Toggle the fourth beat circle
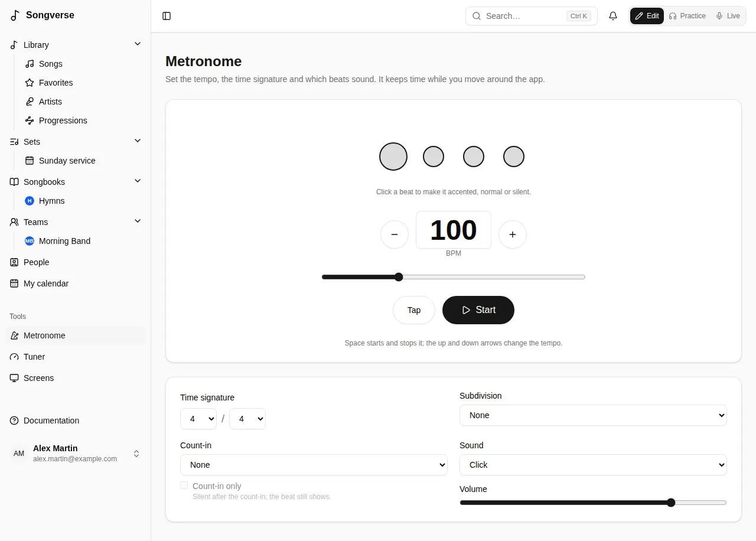The width and height of the screenshot is (756, 541). coord(514,157)
